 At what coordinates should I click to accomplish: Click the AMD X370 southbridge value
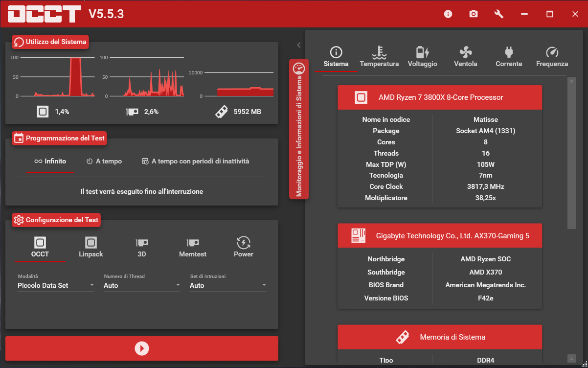click(x=486, y=272)
